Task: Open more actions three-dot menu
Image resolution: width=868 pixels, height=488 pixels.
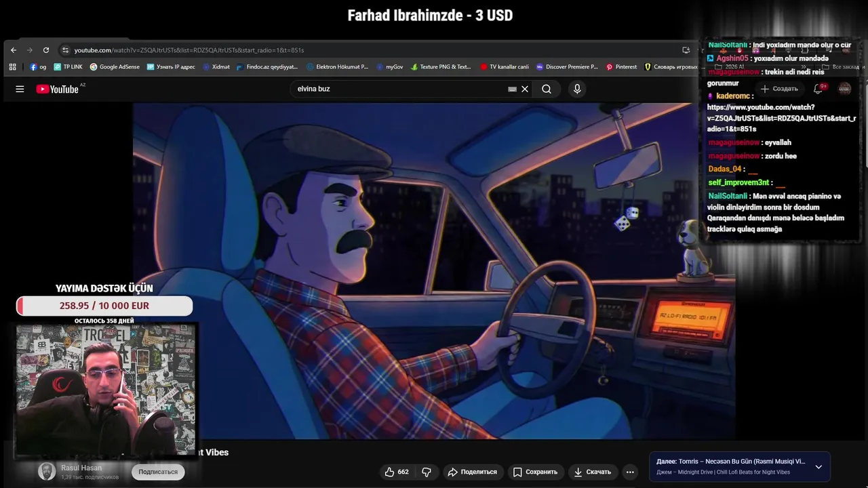Action: [630, 472]
